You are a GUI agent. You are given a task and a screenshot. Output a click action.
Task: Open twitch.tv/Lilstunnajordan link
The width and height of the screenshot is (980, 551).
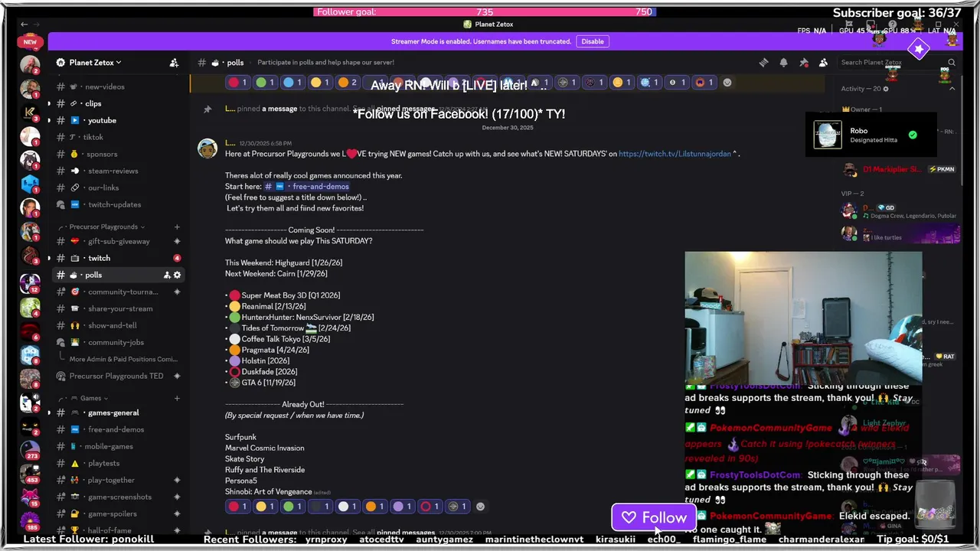click(675, 154)
